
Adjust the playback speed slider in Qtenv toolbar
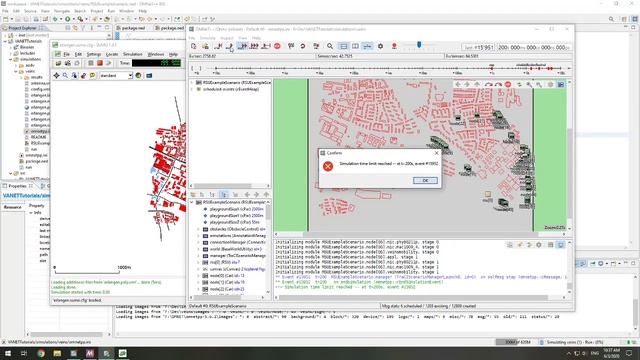point(419,45)
